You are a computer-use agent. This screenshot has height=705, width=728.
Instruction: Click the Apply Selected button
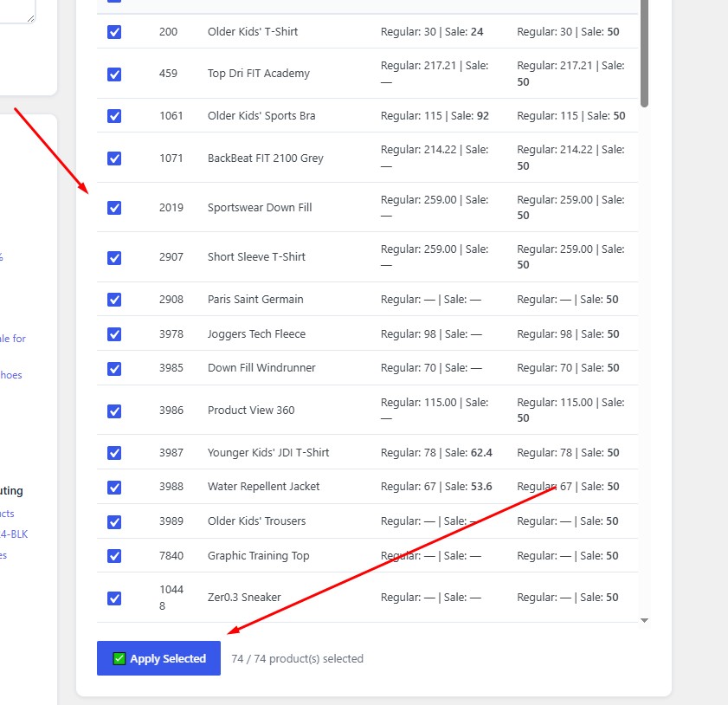point(158,658)
